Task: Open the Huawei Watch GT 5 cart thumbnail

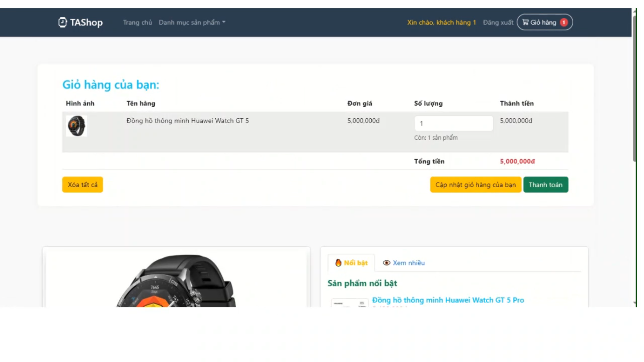Action: (x=76, y=126)
